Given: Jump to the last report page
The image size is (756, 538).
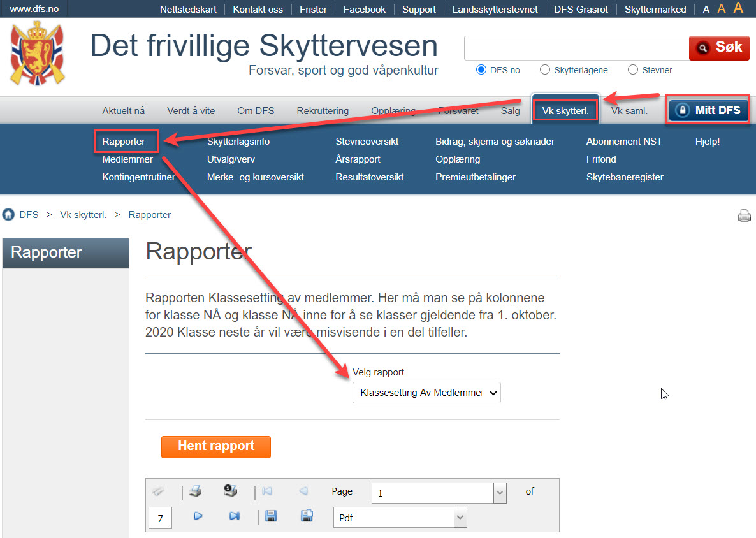Looking at the screenshot, I should click(x=235, y=516).
